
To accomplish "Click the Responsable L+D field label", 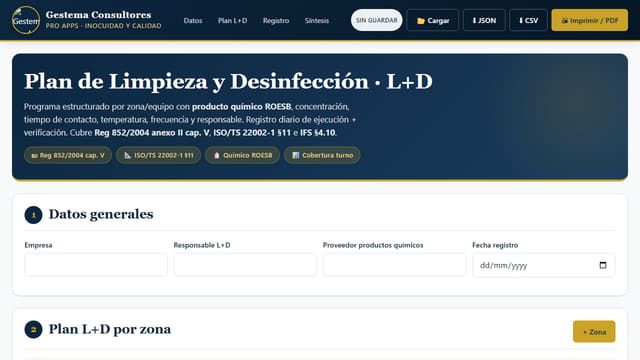I will (202, 245).
